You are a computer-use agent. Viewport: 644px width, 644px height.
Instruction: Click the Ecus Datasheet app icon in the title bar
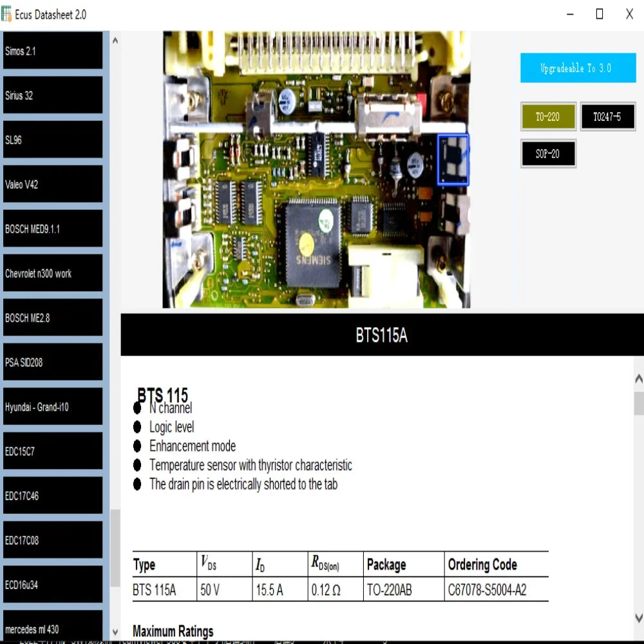(x=8, y=14)
